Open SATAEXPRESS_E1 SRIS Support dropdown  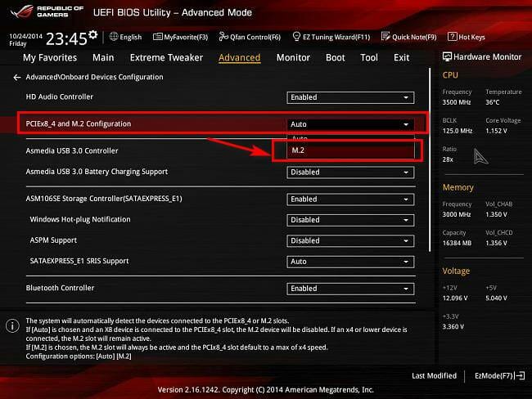pos(350,262)
